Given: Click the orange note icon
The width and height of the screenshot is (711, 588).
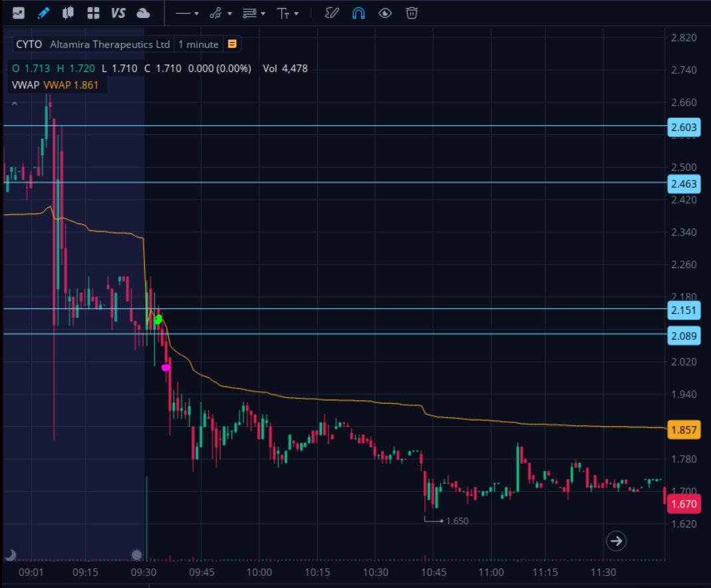Looking at the screenshot, I should click(232, 44).
